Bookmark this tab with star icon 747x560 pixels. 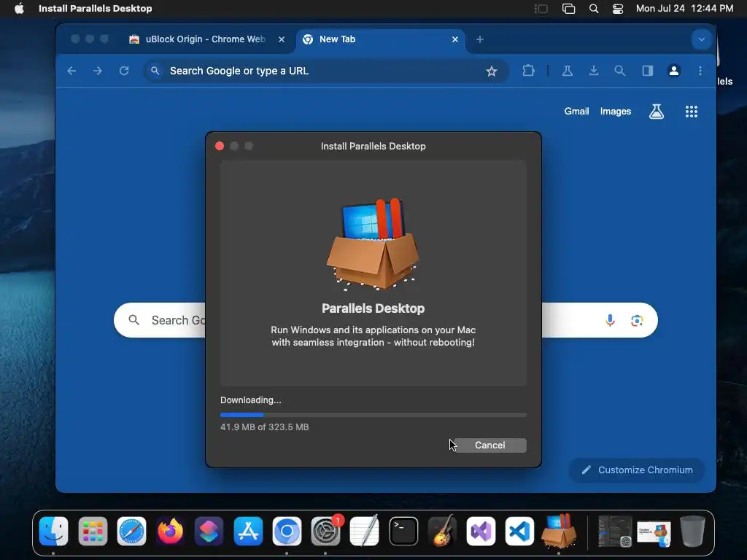pos(491,71)
